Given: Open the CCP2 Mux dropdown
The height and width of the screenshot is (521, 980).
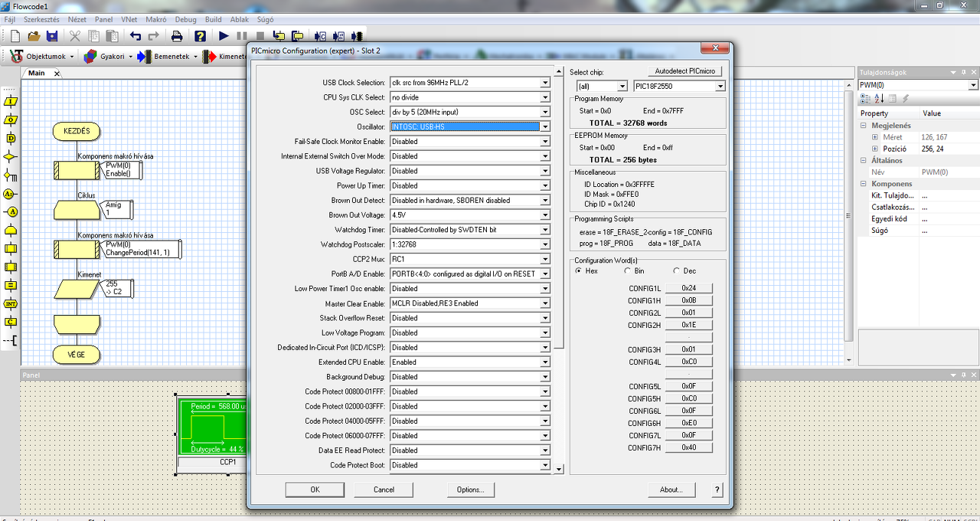Looking at the screenshot, I should [545, 259].
